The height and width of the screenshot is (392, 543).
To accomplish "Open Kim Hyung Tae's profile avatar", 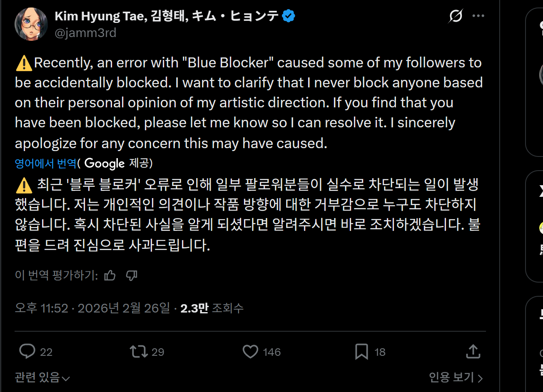I will tap(31, 24).
